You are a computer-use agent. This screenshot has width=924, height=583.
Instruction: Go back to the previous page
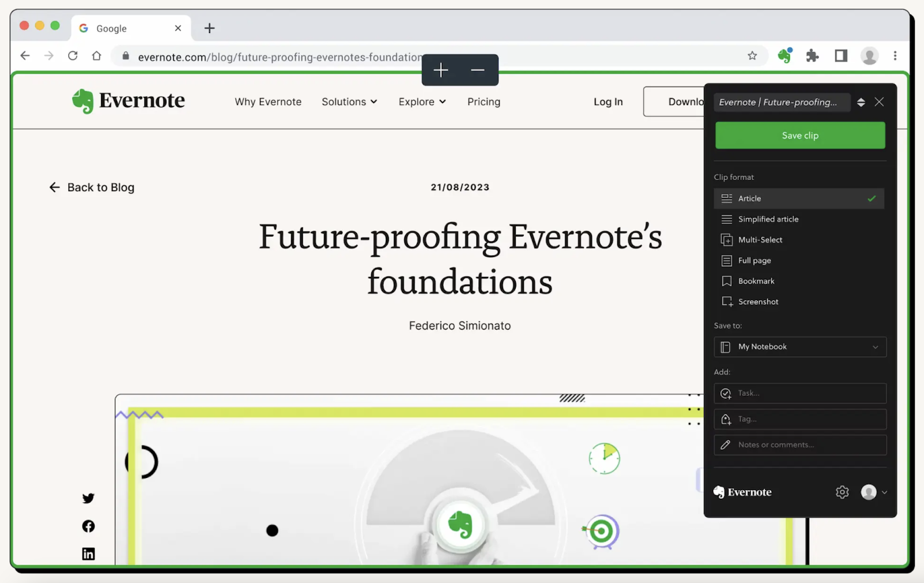tap(25, 56)
